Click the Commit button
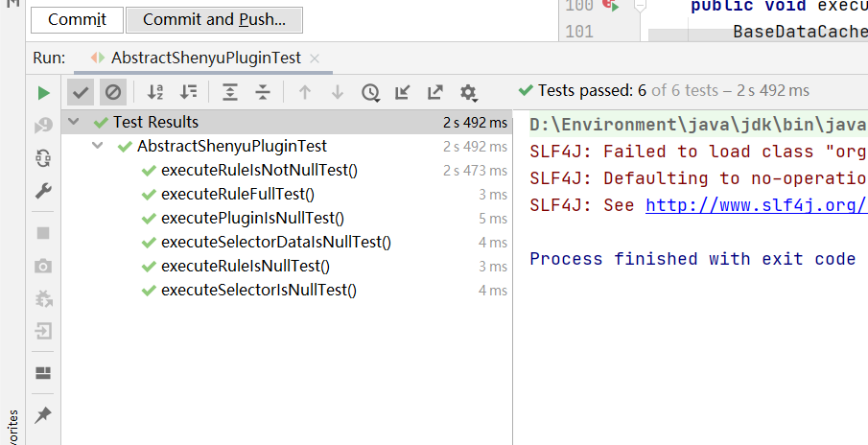Viewport: 868px width, 445px height. click(77, 20)
